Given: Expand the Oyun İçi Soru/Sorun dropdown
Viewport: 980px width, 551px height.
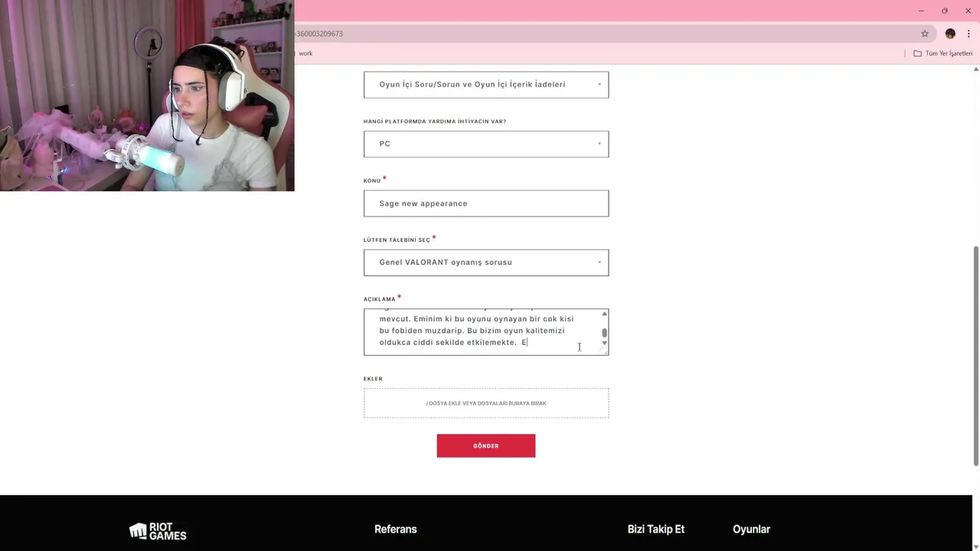Looking at the screenshot, I should tap(486, 84).
